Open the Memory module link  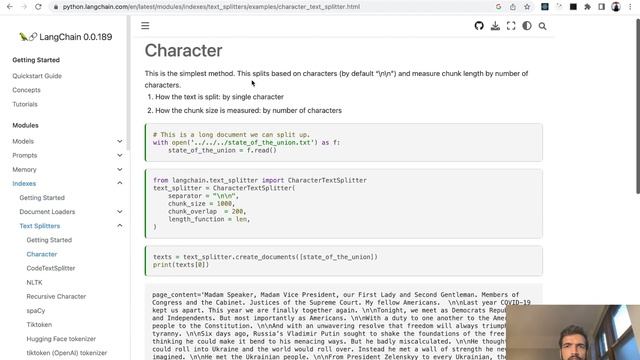[x=24, y=169]
